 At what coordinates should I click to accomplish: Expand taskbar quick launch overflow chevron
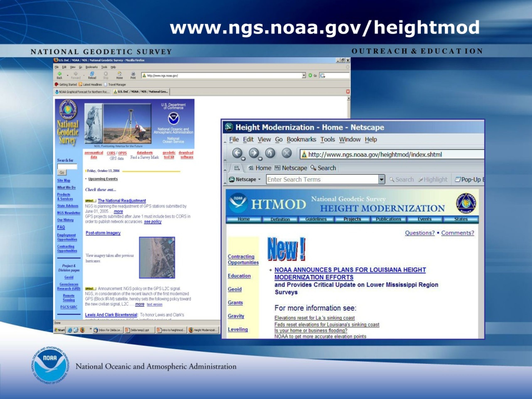pyautogui.click(x=91, y=329)
